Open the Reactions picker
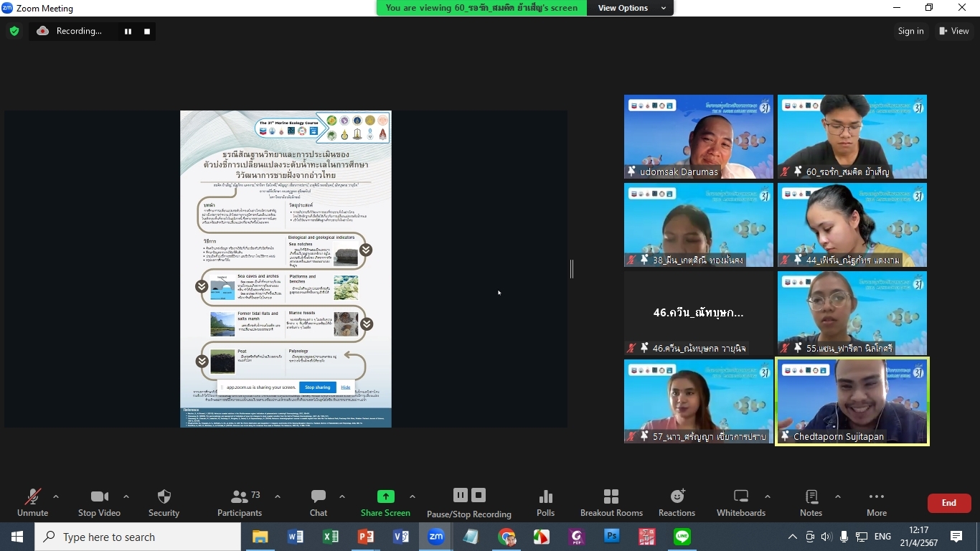The height and width of the screenshot is (551, 980). click(677, 502)
